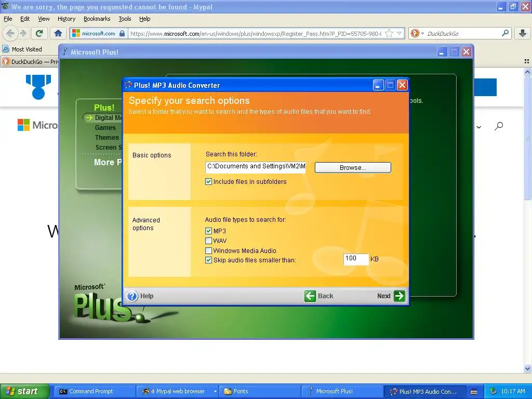Screen dimensions: 532x399
Task: Close the Microsoft Plus! window
Action: coord(466,52)
